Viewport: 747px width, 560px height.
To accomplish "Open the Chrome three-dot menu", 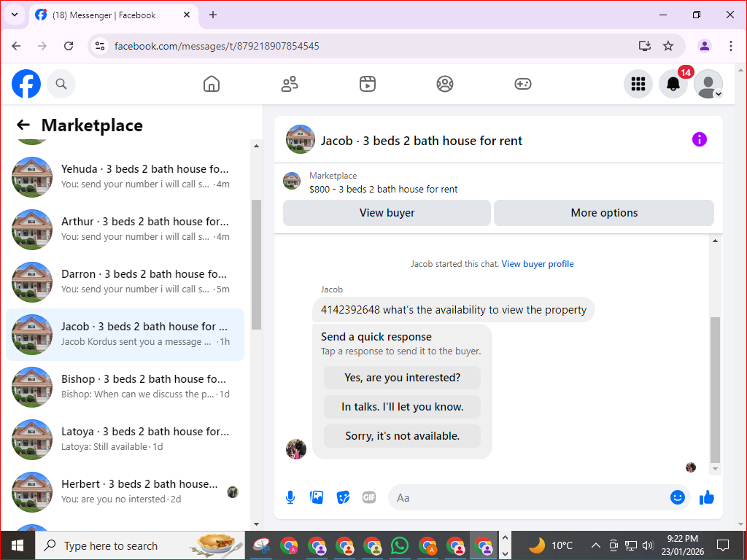I will pos(731,46).
